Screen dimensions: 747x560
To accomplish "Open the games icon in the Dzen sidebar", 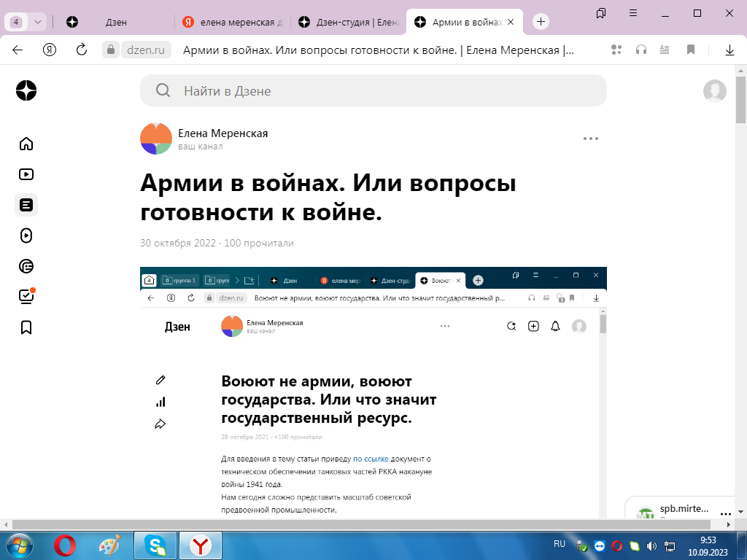I will tap(26, 266).
